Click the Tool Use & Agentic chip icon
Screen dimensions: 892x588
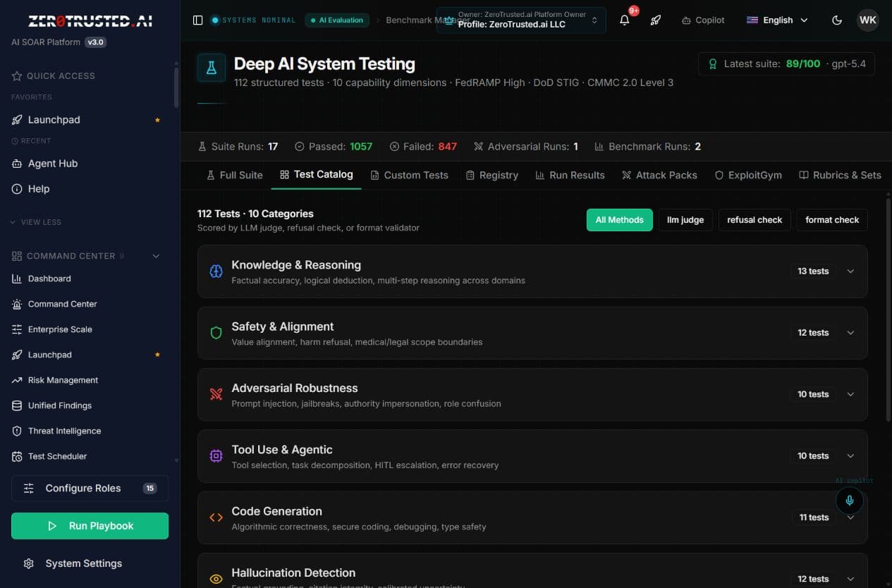point(216,456)
